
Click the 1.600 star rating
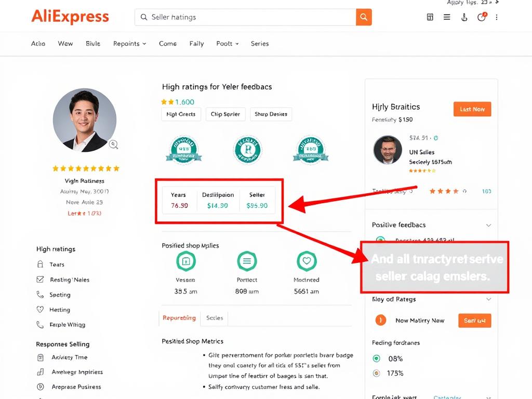coord(178,102)
